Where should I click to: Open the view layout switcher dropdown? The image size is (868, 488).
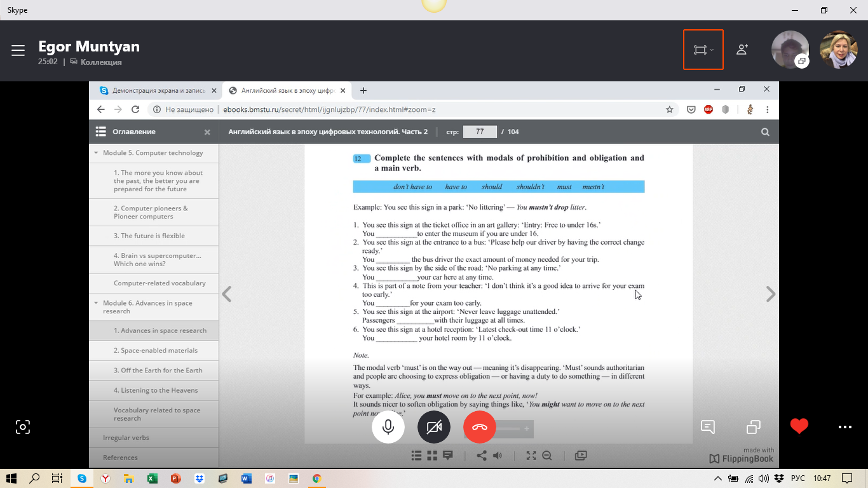tap(703, 50)
